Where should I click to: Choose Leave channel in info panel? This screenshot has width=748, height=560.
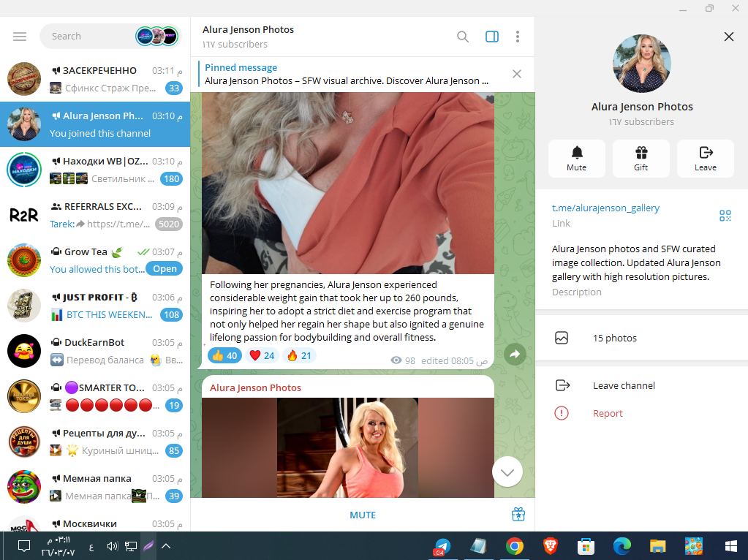642,385
